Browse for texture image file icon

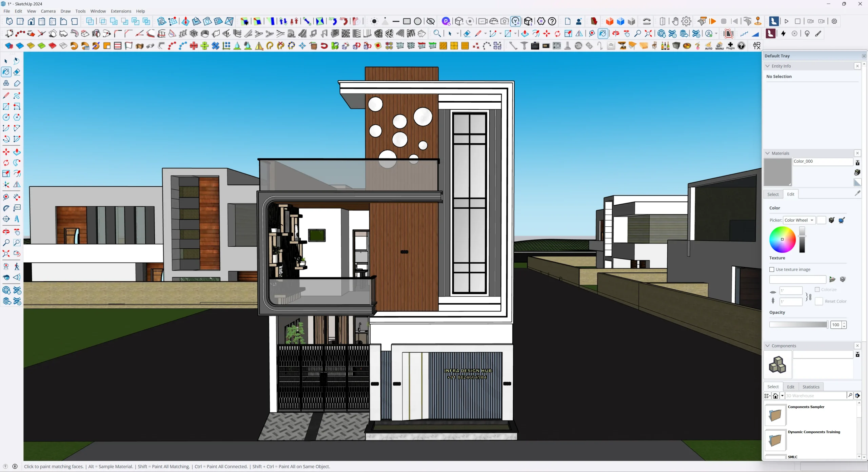pyautogui.click(x=832, y=280)
